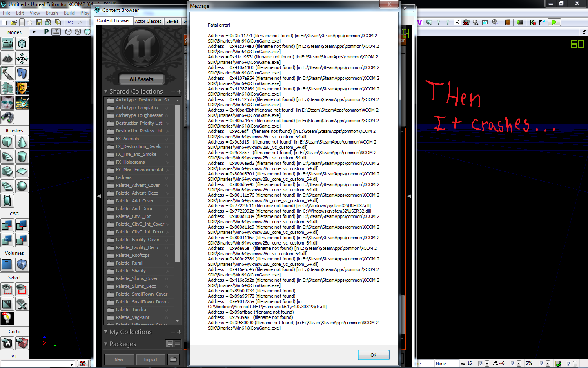Click the green Play in editor button

(x=555, y=22)
